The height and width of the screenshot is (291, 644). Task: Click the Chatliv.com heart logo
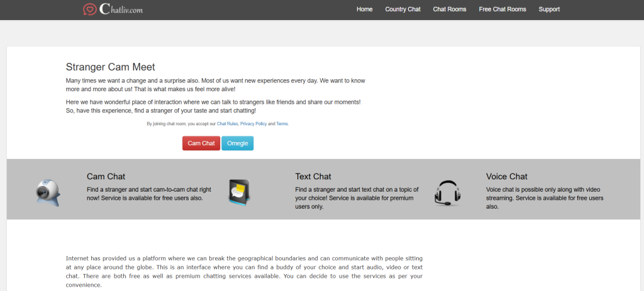coord(89,9)
